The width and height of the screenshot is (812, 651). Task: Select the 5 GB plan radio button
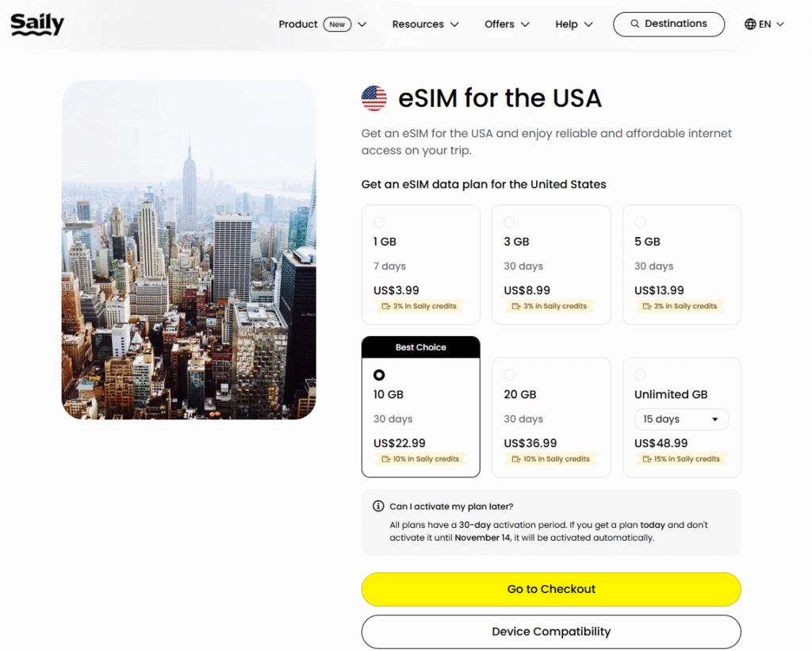(640, 222)
